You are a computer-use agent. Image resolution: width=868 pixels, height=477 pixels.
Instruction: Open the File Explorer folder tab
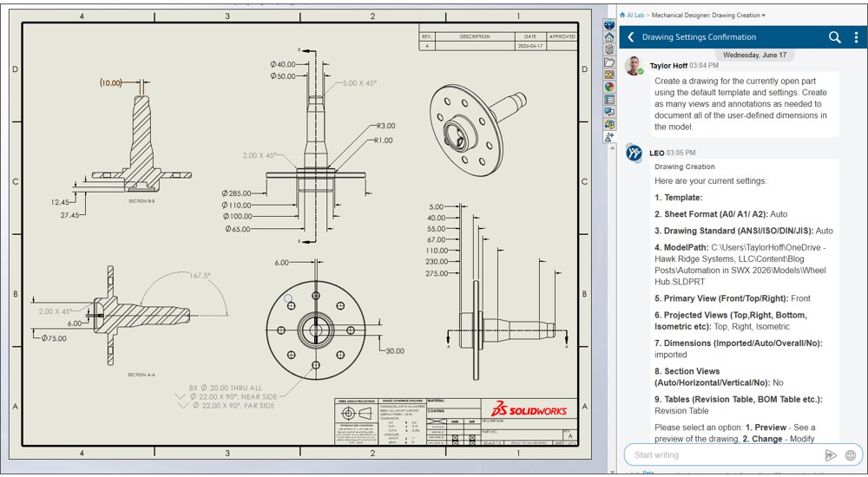tap(609, 62)
